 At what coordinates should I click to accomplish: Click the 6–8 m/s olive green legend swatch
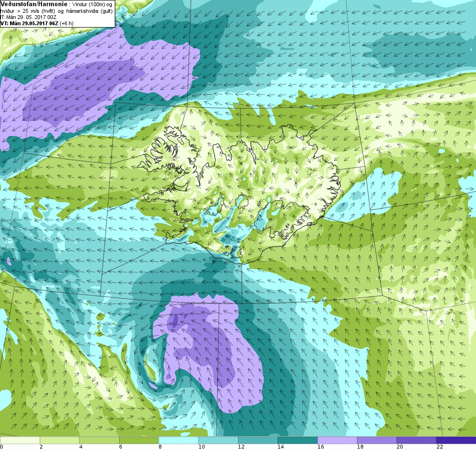(139, 440)
